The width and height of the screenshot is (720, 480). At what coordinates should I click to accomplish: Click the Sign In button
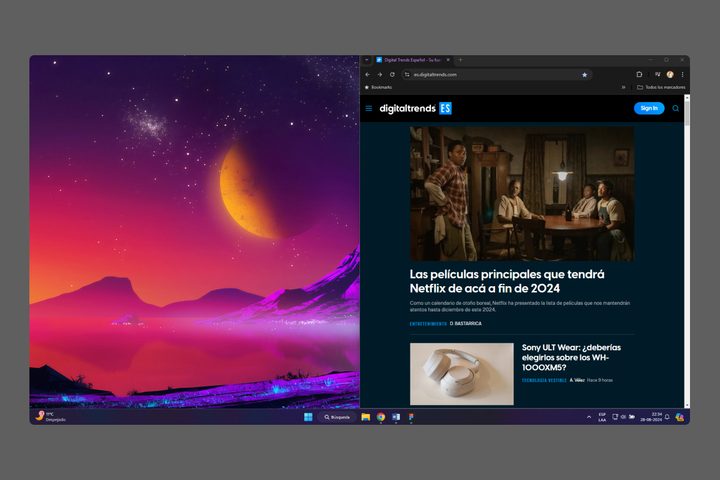pos(648,108)
